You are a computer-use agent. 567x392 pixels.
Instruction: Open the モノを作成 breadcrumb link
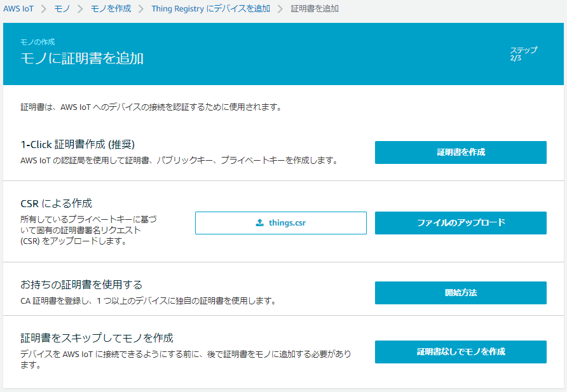click(x=111, y=9)
